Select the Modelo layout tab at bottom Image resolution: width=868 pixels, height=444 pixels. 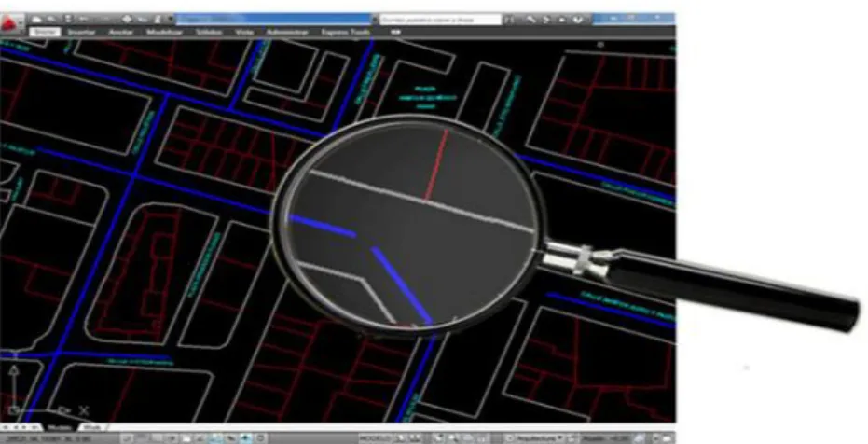click(60, 427)
